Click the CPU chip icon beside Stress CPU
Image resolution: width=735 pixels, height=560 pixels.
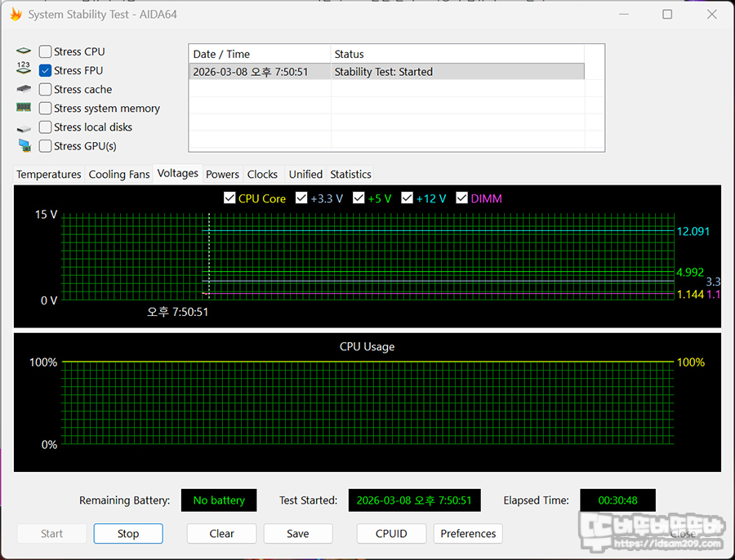click(x=24, y=51)
